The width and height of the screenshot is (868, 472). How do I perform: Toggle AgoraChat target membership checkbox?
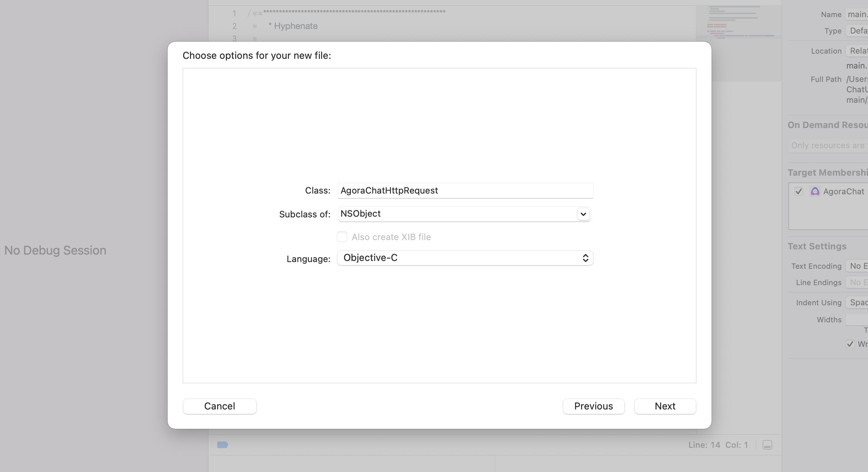798,191
